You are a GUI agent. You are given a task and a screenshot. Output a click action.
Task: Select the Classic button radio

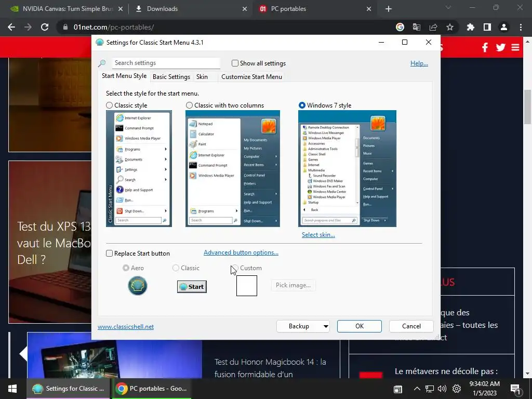(176, 268)
